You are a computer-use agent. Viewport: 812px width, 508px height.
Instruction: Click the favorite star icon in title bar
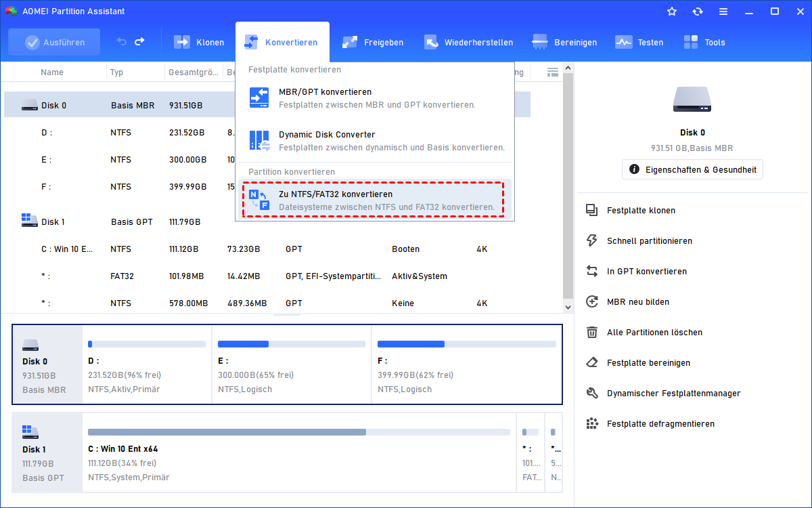pyautogui.click(x=672, y=12)
